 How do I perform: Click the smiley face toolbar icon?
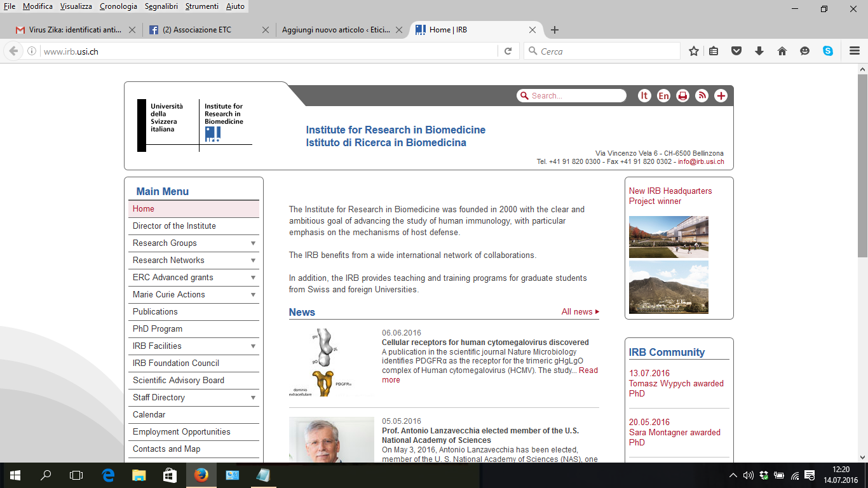pos(805,51)
